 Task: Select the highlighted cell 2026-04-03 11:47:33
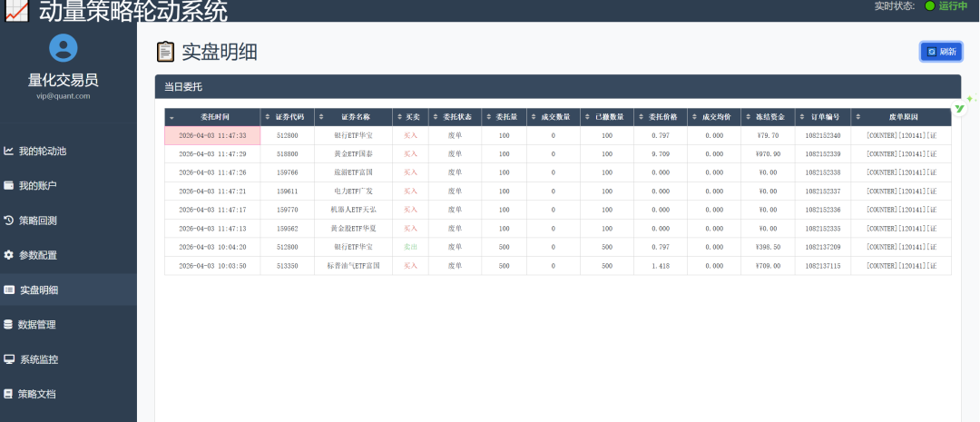(x=212, y=135)
